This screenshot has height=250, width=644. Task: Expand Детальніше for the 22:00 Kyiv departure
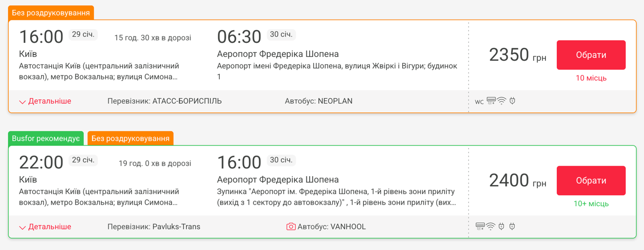(x=50, y=226)
